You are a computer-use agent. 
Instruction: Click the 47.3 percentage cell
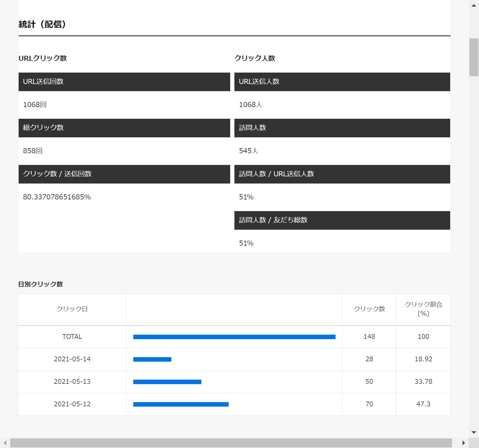423,404
